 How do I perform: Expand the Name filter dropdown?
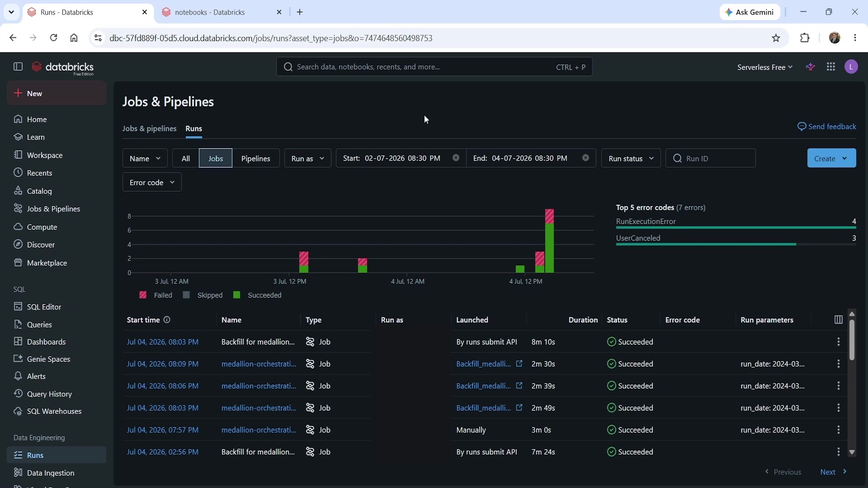tap(145, 158)
